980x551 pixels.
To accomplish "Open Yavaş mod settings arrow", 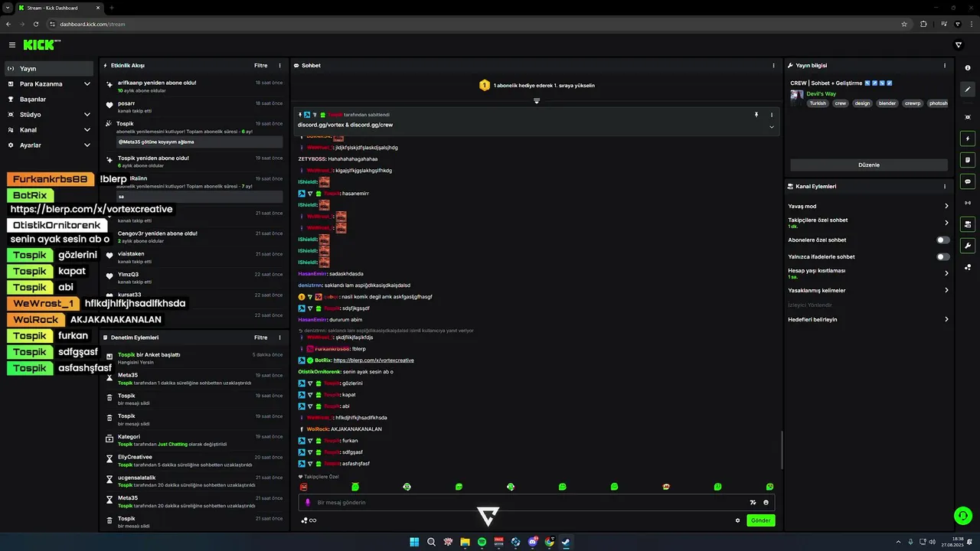I will (x=946, y=206).
